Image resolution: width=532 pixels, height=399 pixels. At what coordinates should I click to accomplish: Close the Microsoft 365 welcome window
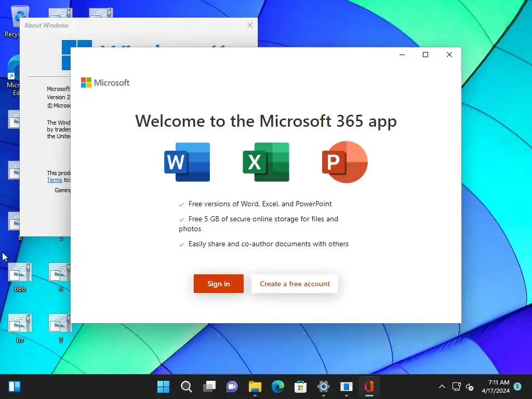click(449, 55)
